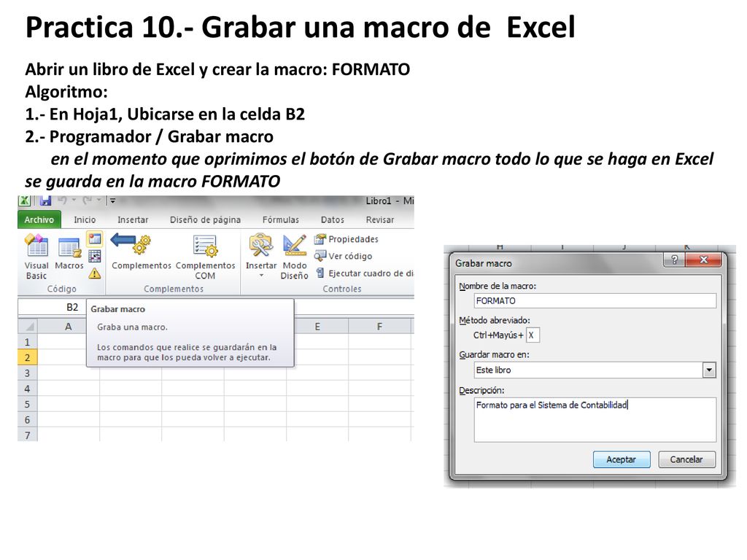Close the Grabar macro dialog
The image size is (747, 560).
[x=704, y=260]
